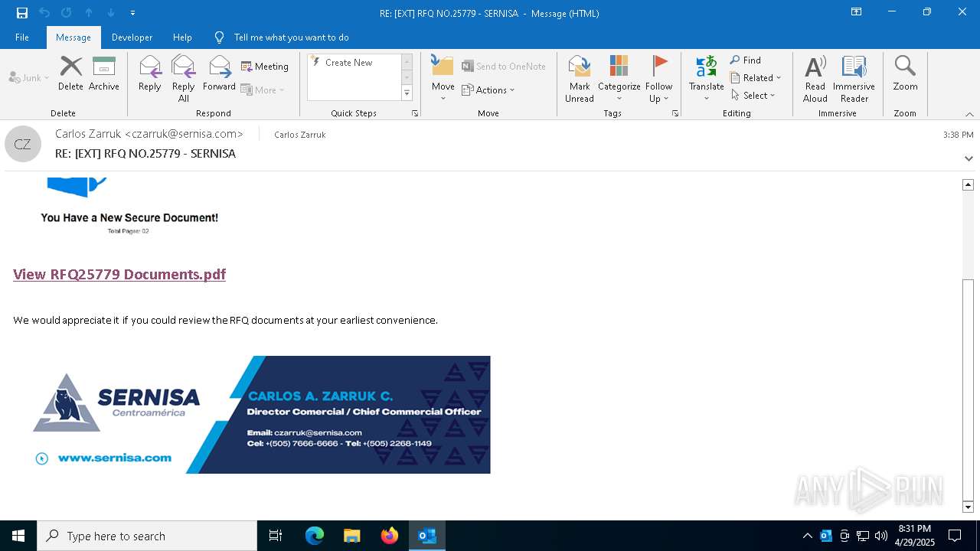
Task: Open the notifications action center
Action: click(x=955, y=536)
